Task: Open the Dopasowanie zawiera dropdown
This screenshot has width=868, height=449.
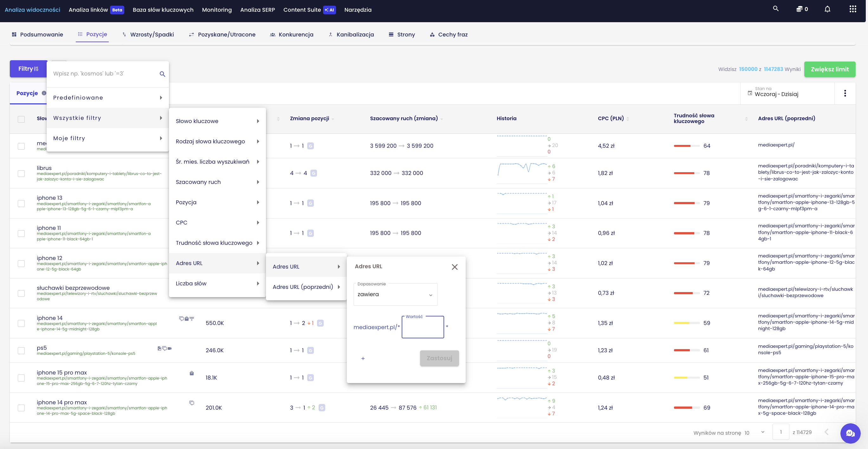Action: (x=395, y=294)
